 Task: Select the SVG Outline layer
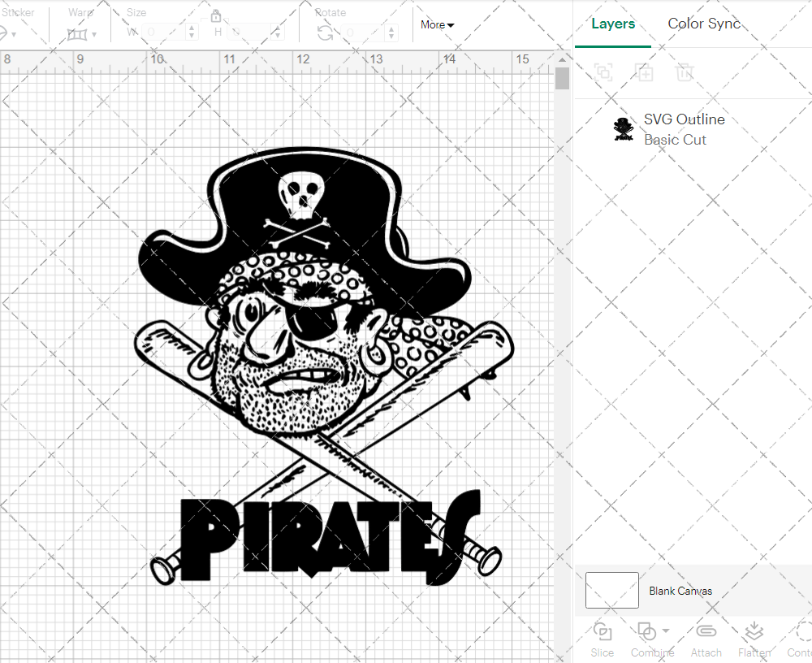(684, 129)
